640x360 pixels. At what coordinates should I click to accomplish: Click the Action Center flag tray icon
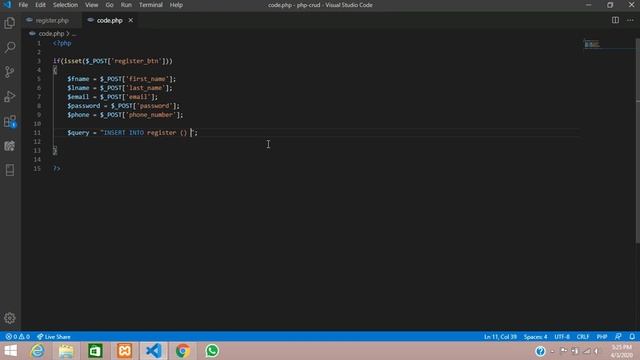pyautogui.click(x=564, y=351)
